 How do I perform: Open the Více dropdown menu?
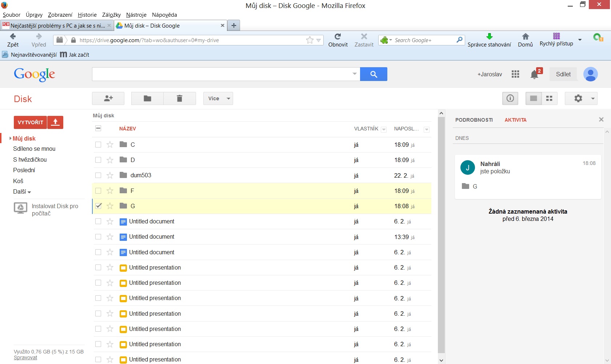(x=218, y=98)
